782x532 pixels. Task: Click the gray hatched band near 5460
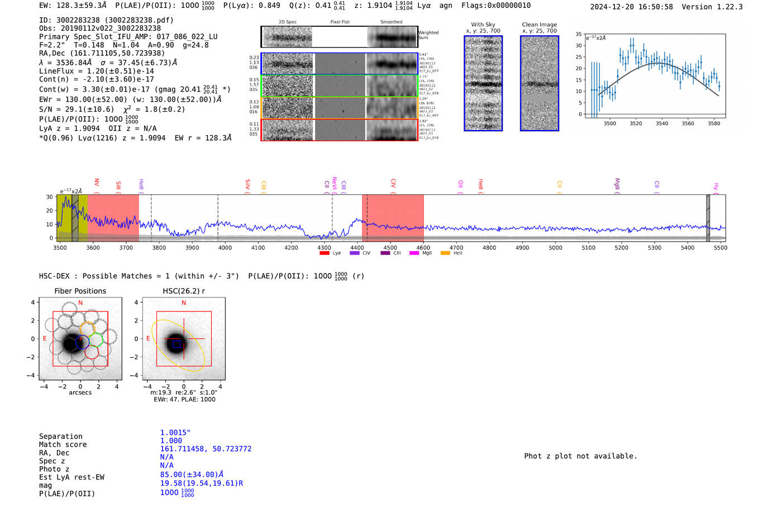pyautogui.click(x=708, y=218)
